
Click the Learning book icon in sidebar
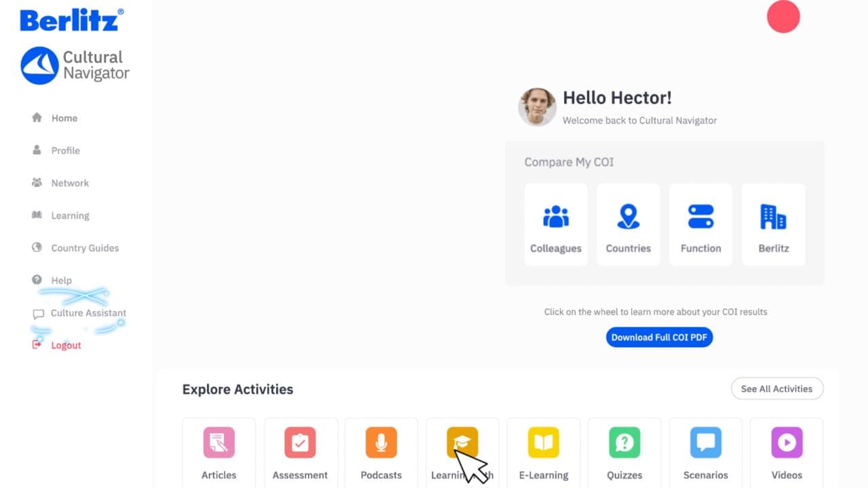37,215
